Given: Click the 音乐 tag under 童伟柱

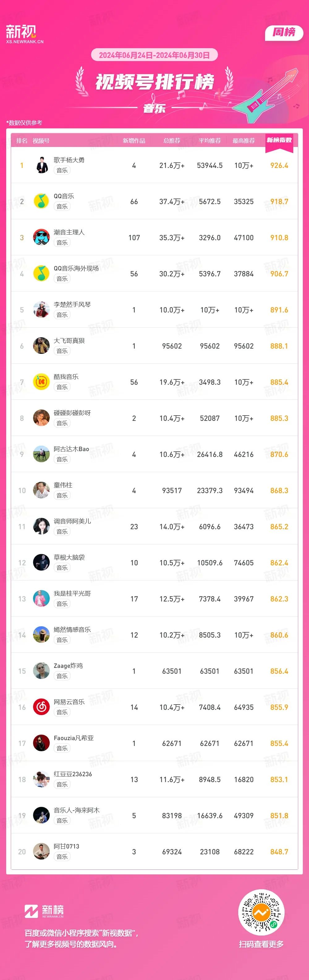Looking at the screenshot, I should coord(62,495).
